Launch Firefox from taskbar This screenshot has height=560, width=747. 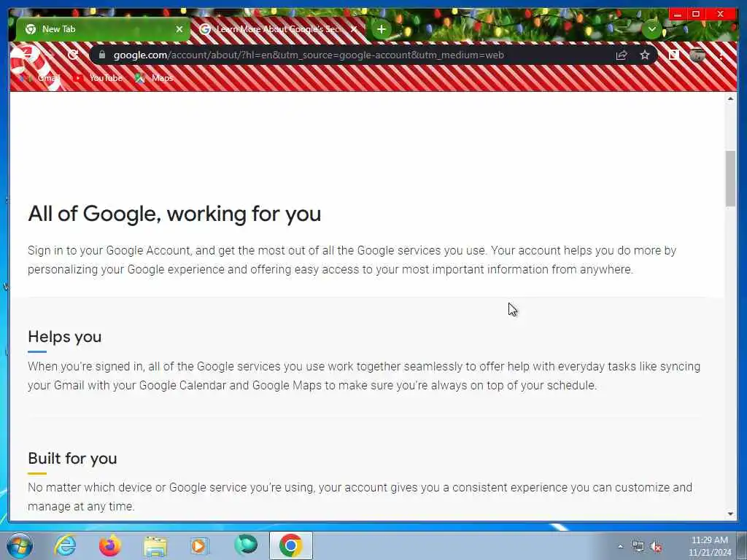point(110,545)
